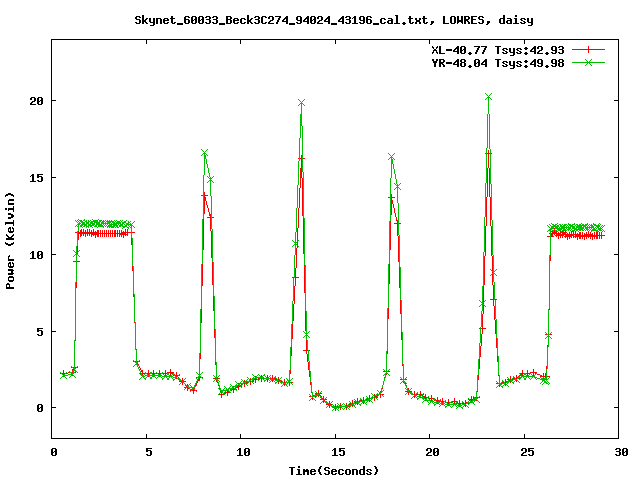Click x-axis tick label '30'
Image resolution: width=640 pixels, height=480 pixels.
(621, 452)
